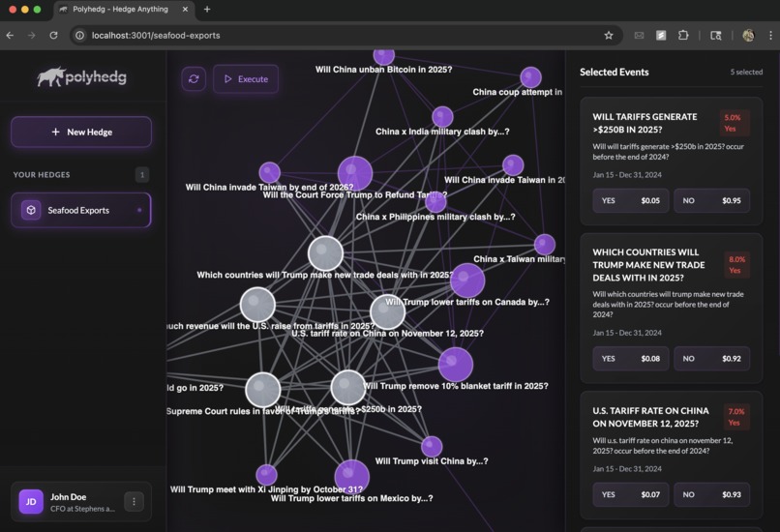Select the Trump meet with Xi Jinping node
780x532 pixels.
coord(267,475)
